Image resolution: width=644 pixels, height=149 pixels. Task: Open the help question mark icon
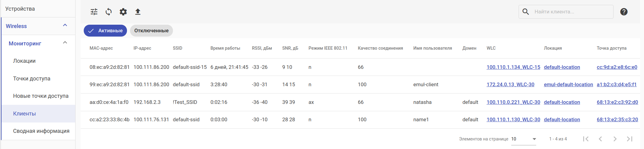pyautogui.click(x=624, y=12)
